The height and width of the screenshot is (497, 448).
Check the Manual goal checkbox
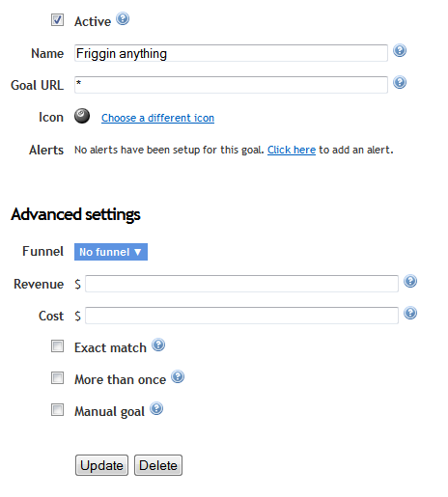(x=57, y=410)
